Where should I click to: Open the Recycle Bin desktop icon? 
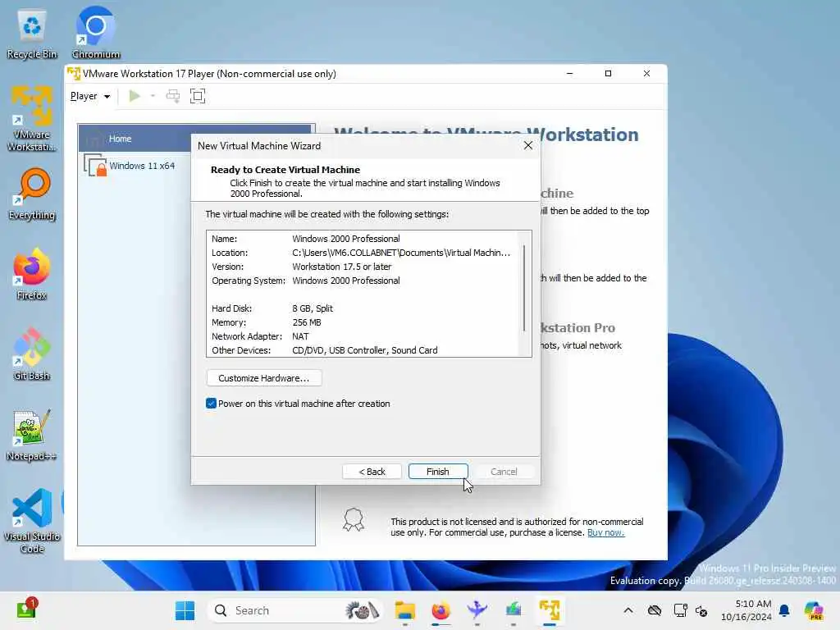click(x=32, y=33)
